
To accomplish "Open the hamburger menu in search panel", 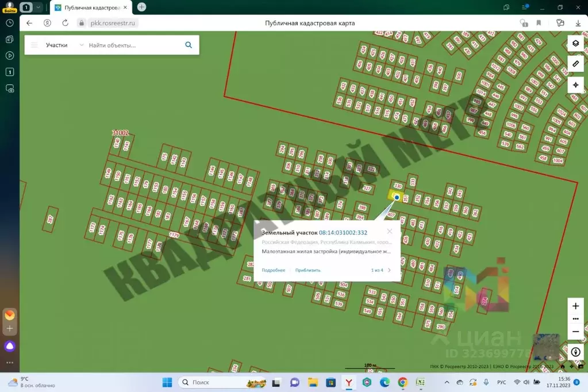I will (34, 45).
